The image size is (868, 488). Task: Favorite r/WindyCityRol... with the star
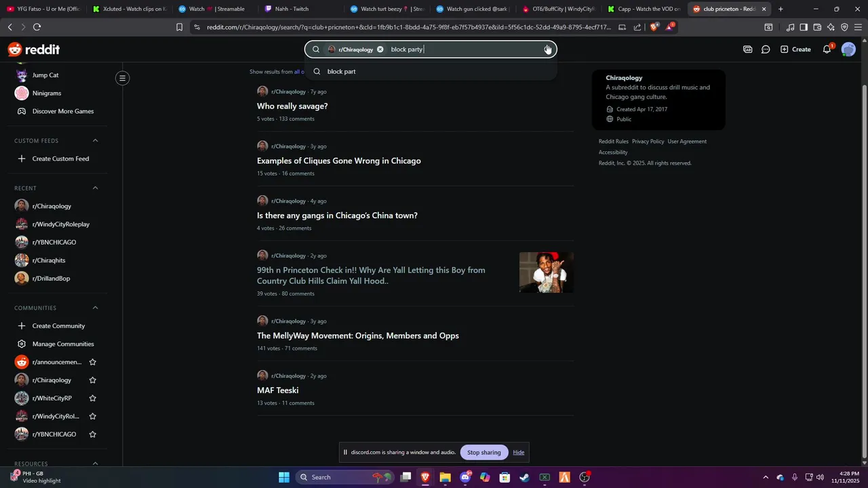coord(93,416)
